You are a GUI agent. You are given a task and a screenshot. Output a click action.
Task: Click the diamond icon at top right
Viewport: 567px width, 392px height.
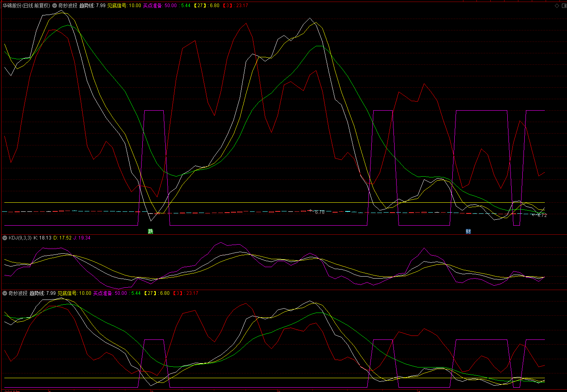[557, 6]
